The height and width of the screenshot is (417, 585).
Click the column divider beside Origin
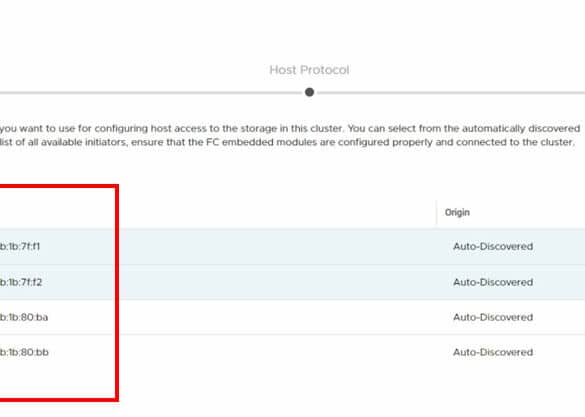(436, 212)
